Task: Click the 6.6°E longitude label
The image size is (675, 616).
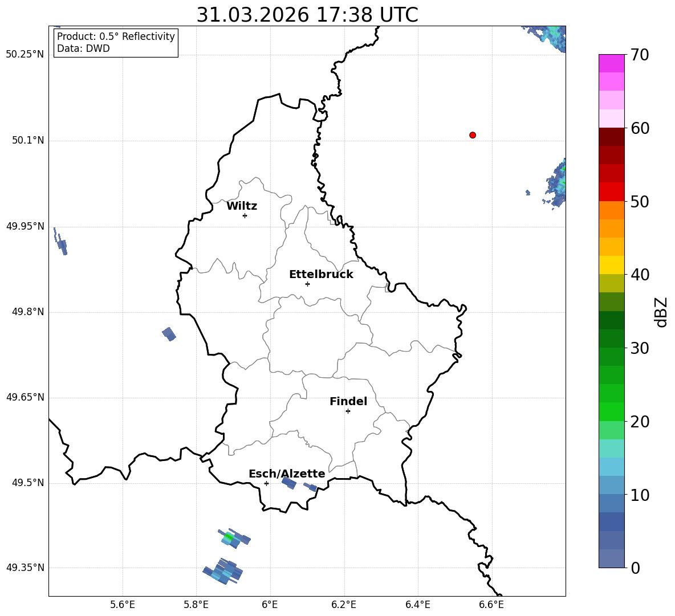Action: (x=491, y=605)
